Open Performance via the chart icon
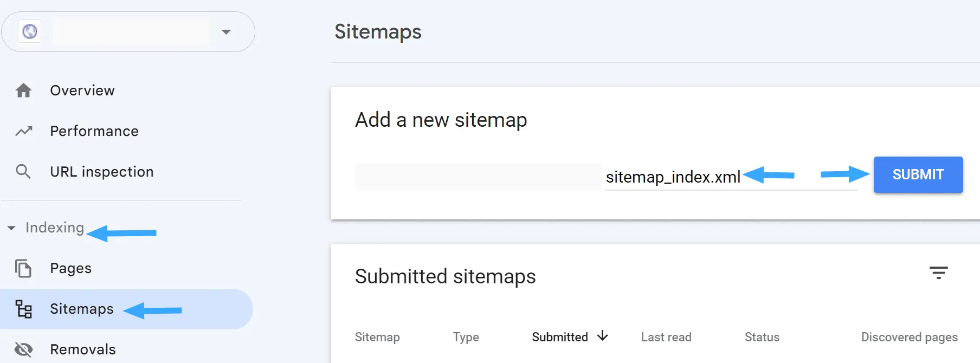This screenshot has height=363, width=980. click(24, 131)
